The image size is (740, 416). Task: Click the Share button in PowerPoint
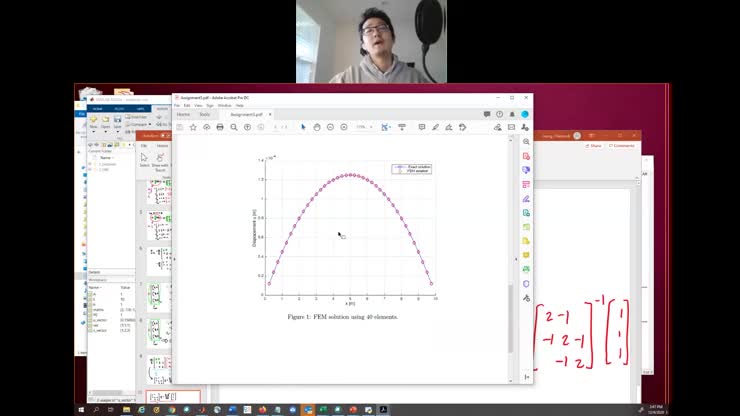coord(594,145)
